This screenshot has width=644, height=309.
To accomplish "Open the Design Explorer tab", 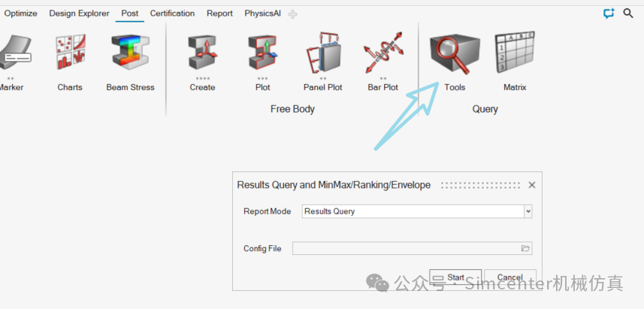I will click(x=79, y=14).
